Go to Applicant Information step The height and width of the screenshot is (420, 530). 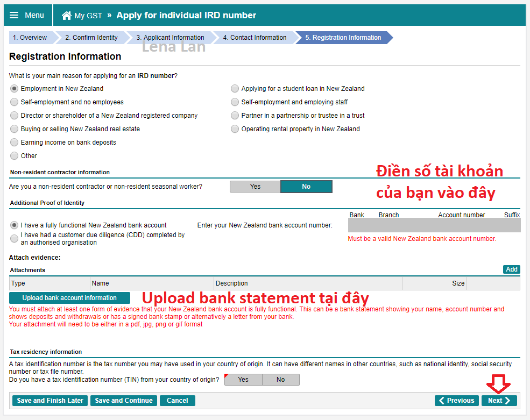click(x=171, y=38)
